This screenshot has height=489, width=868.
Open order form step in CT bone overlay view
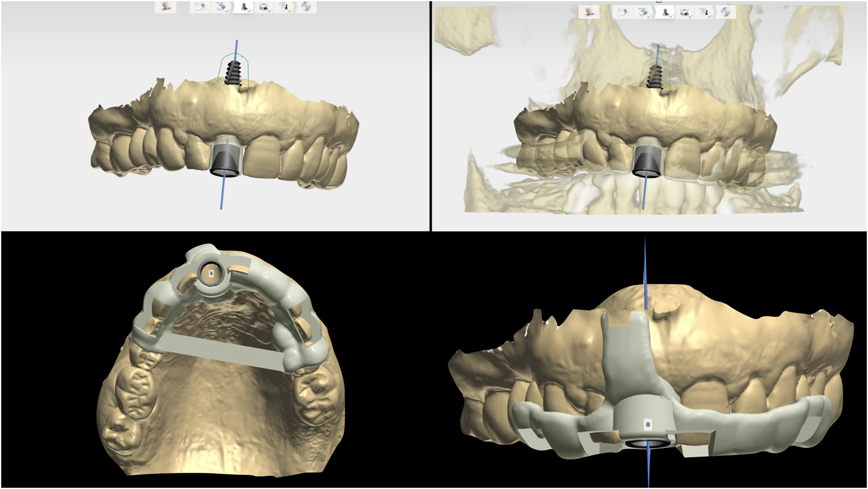623,12
